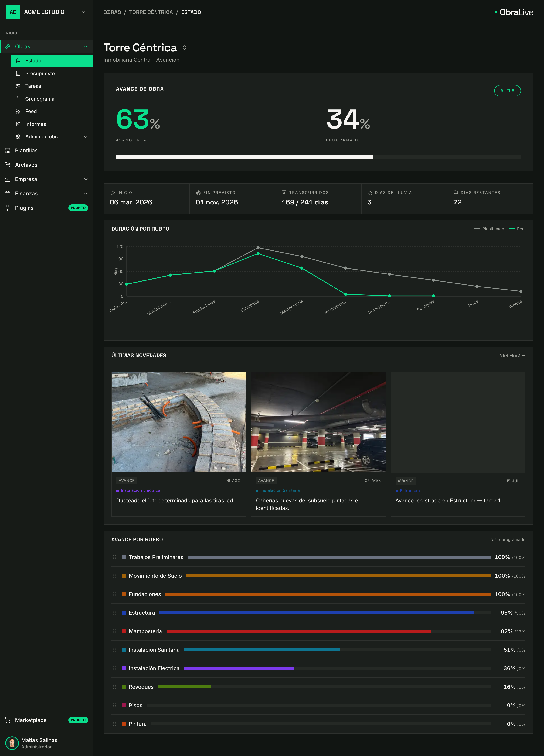Screen dimensions: 544x756
Task: Open the Presupuesto menu item
Action: (x=52, y=73)
